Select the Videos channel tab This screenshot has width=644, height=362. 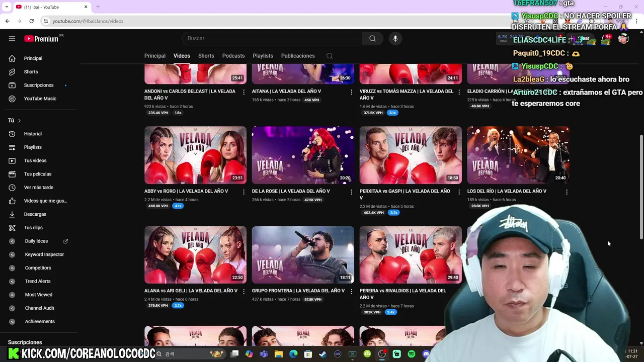click(182, 56)
